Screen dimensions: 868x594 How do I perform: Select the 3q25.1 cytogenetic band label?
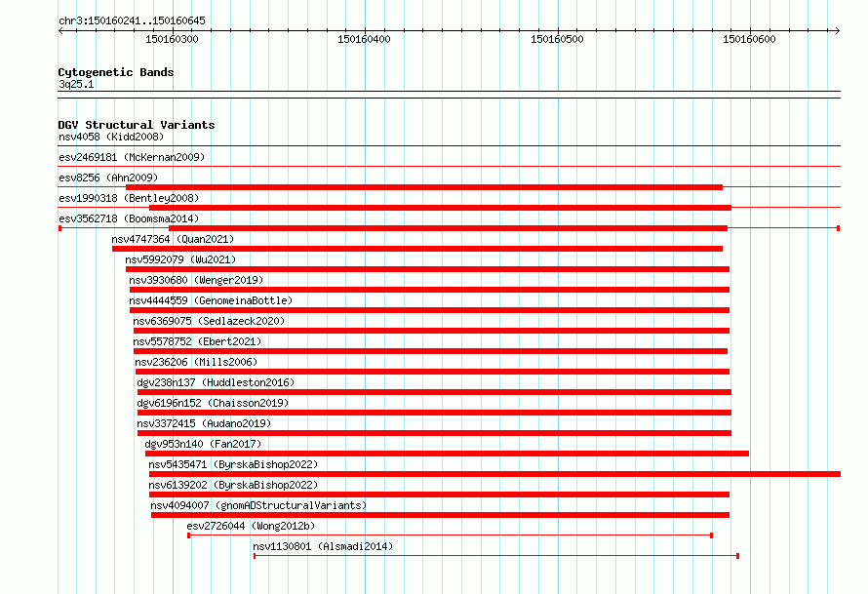[x=76, y=84]
